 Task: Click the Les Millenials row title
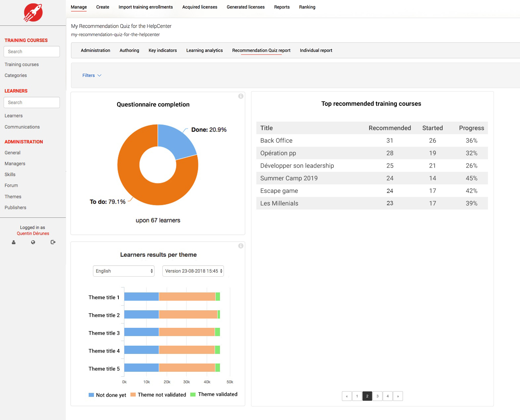[279, 203]
